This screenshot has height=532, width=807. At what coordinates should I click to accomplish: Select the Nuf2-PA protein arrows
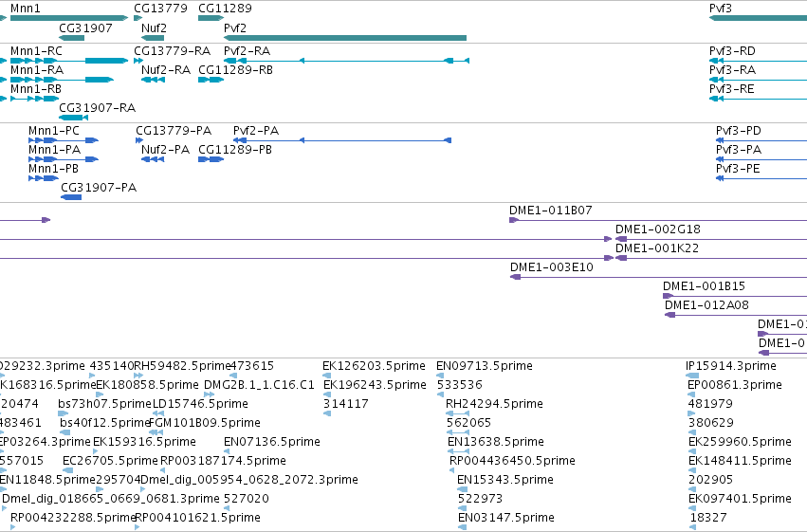pos(153,159)
